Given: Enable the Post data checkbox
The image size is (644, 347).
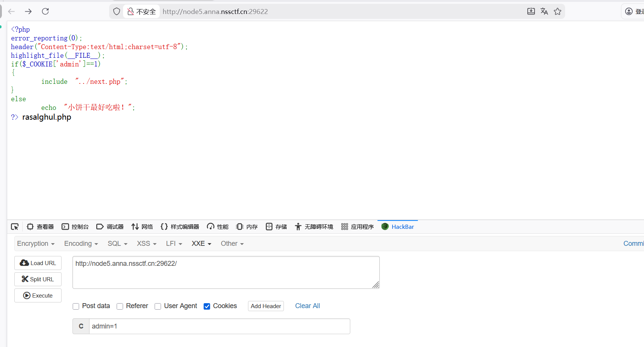Looking at the screenshot, I should pos(76,306).
